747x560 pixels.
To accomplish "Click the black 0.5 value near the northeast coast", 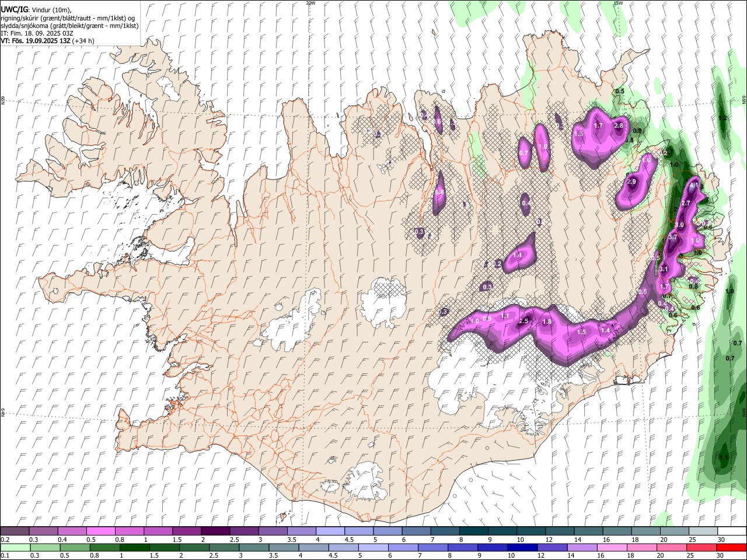I will pos(620,92).
